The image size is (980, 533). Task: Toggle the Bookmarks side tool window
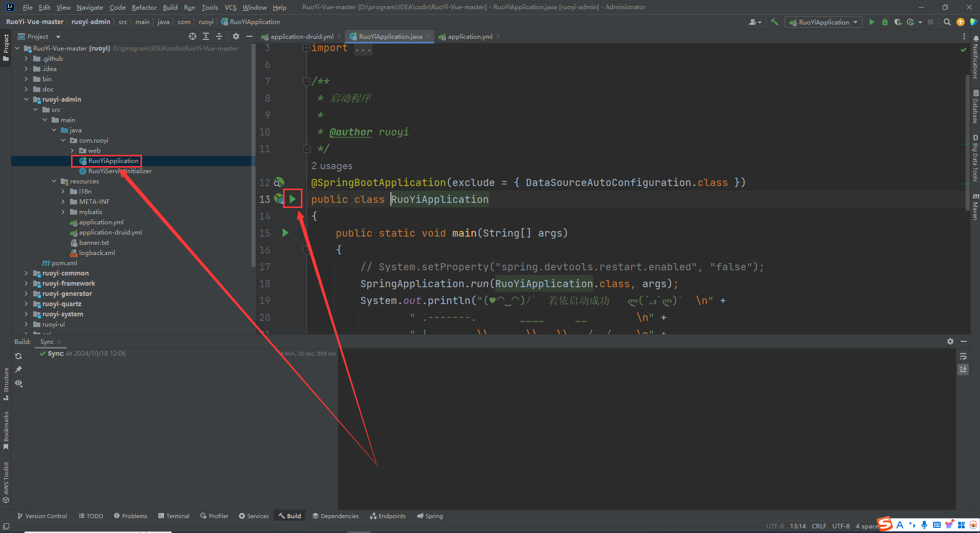click(6, 431)
